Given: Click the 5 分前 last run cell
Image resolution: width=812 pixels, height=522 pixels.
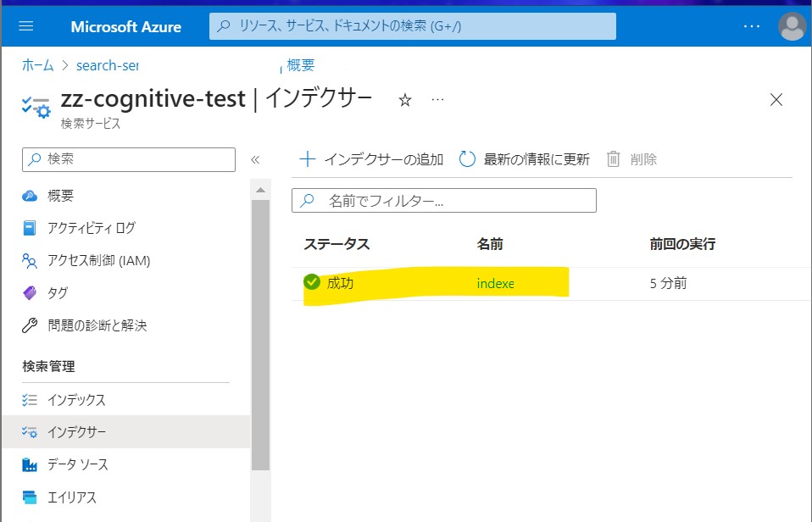Looking at the screenshot, I should coord(668,283).
